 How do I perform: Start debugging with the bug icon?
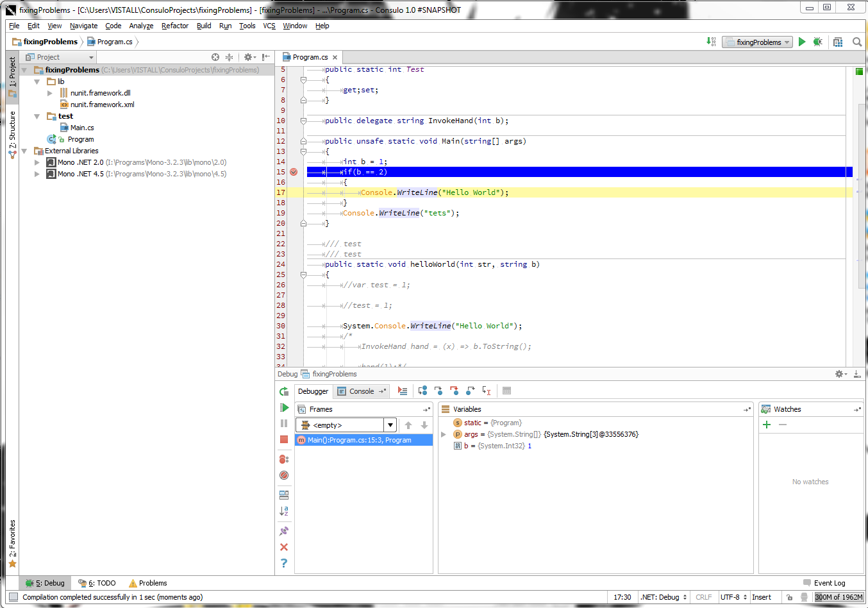point(817,42)
